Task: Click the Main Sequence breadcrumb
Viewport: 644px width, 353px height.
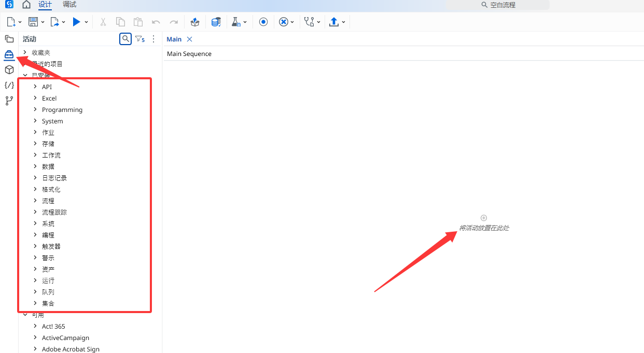Action: (x=189, y=54)
